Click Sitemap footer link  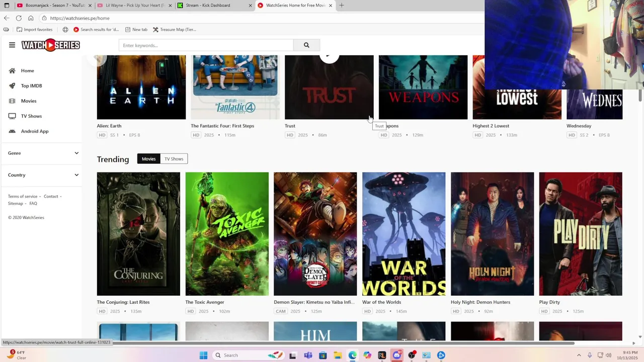click(16, 204)
